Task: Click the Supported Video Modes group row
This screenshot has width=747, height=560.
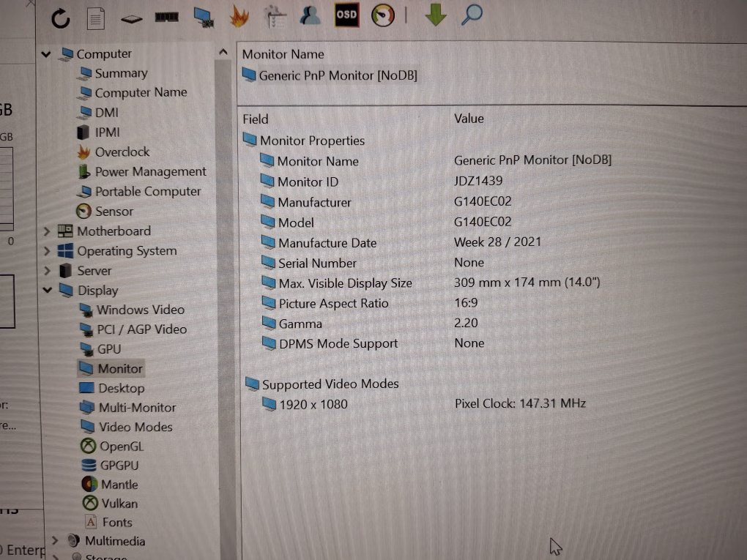Action: (322, 384)
